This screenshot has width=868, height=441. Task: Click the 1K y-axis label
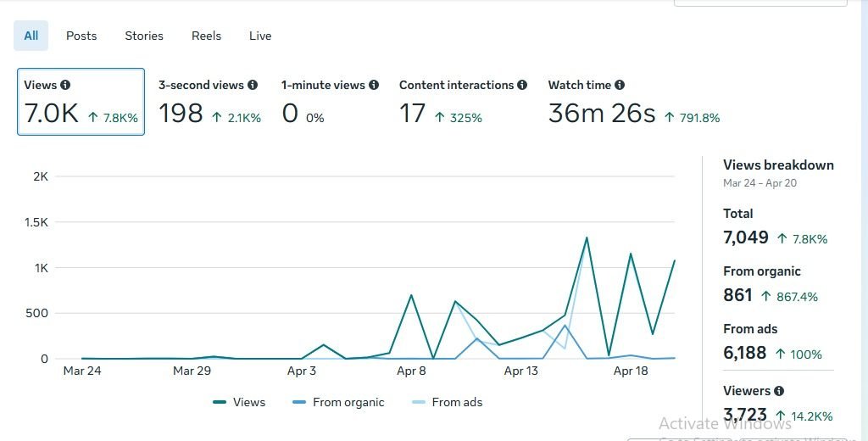click(x=41, y=268)
